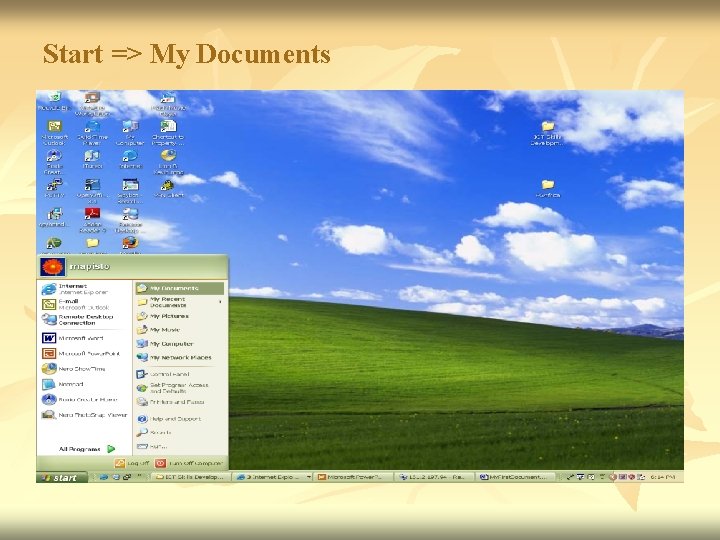Screen dimensions: 720x540
Task: Open Run dialog from Start menu
Action: (180, 446)
